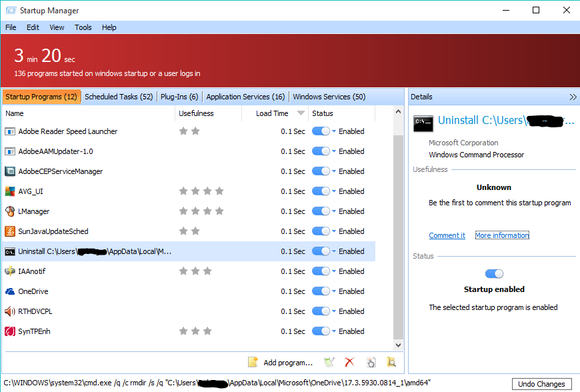The height and width of the screenshot is (392, 580).
Task: Switch to Plug-Ins (6) tab
Action: [179, 97]
